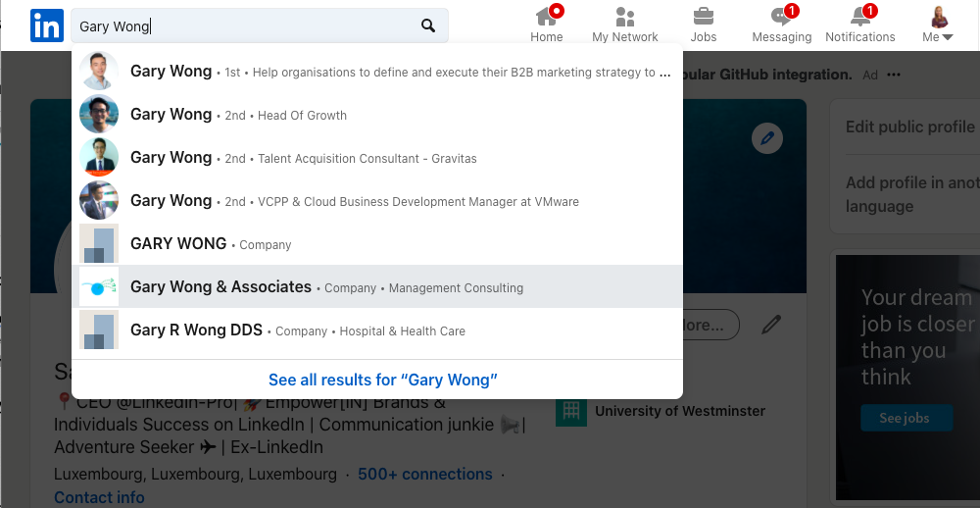The width and height of the screenshot is (980, 508).
Task: Open the Messaging tab
Action: [x=782, y=25]
